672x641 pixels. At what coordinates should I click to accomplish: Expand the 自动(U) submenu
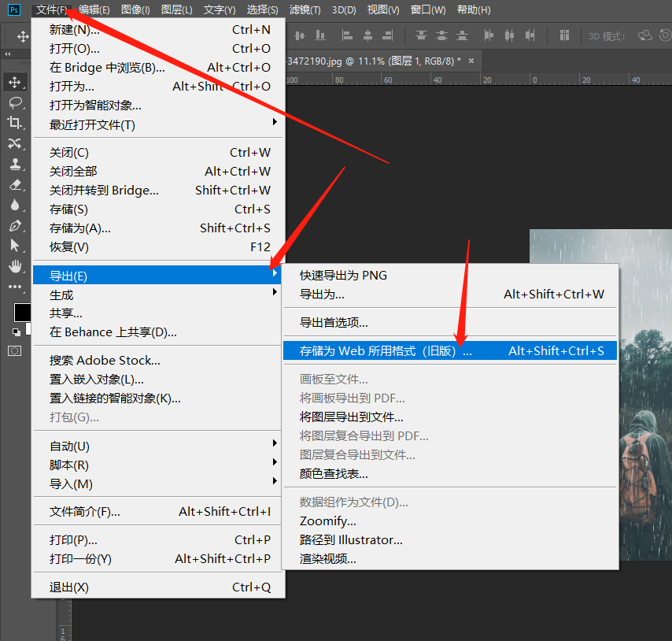[157, 447]
